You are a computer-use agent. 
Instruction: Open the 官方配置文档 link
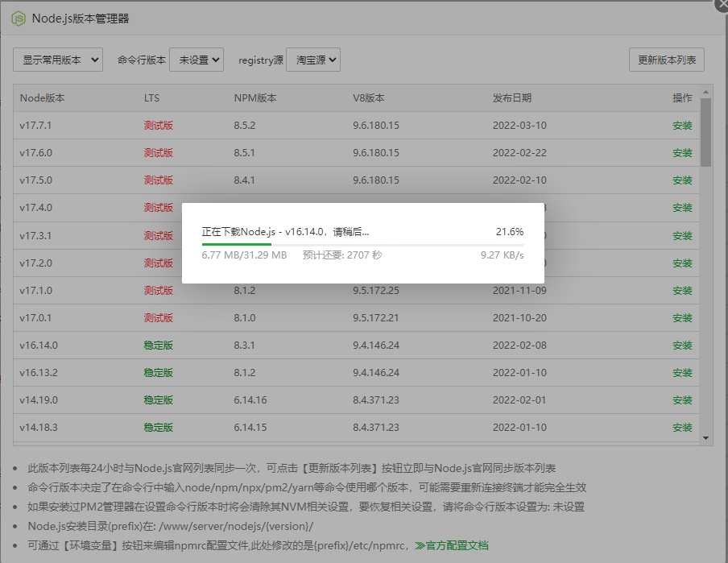452,545
